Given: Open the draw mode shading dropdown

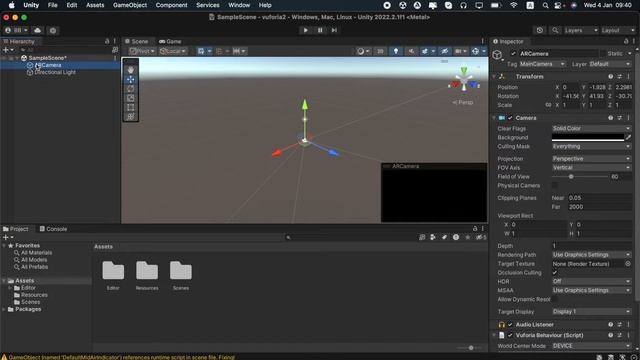Looking at the screenshot, I should point(363,51).
